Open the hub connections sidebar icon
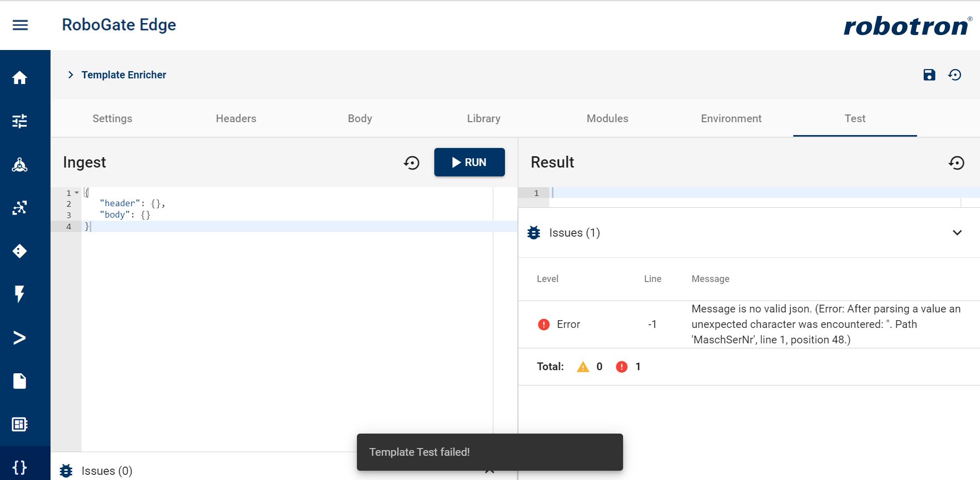This screenshot has width=980, height=480. click(20, 164)
